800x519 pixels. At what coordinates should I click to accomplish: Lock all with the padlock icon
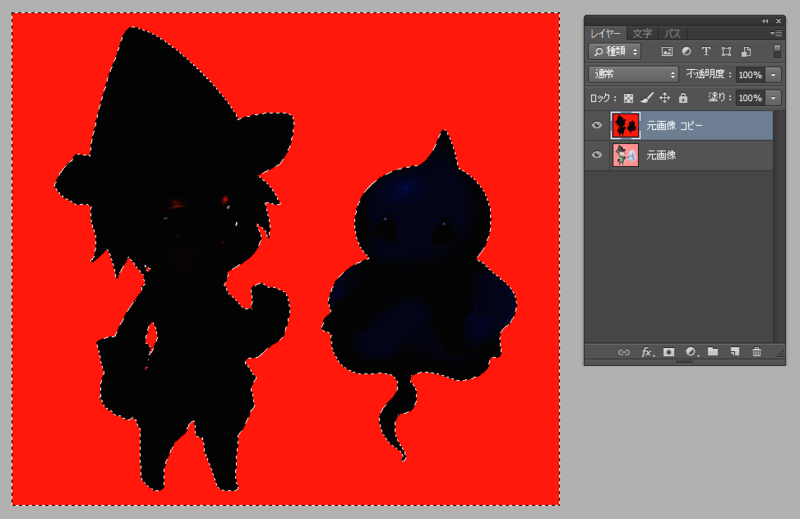683,97
